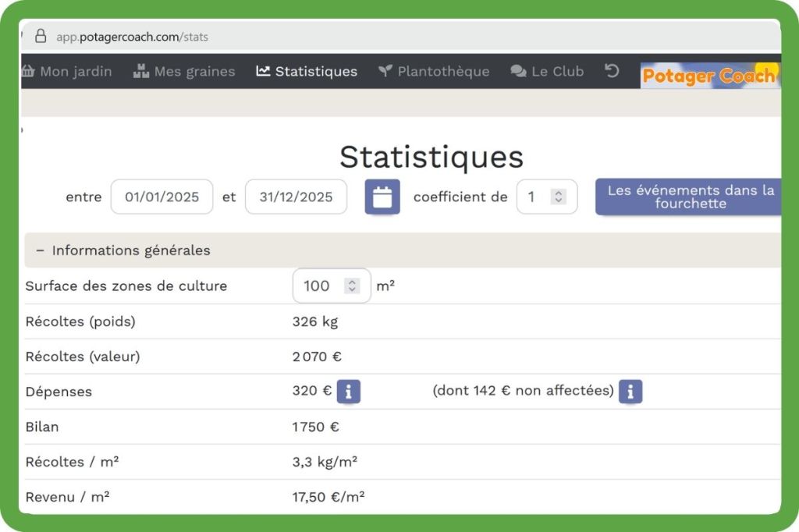Click the coefficient stepper arrows

point(559,197)
